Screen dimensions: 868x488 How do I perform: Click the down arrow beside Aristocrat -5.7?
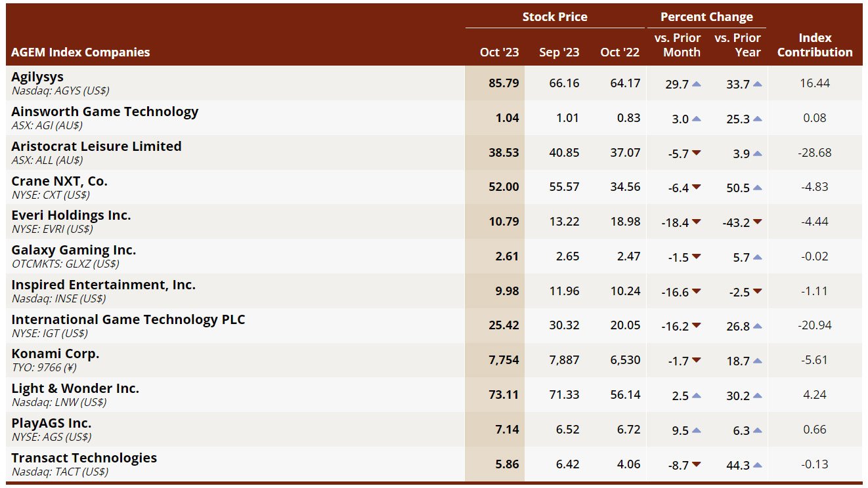pos(697,153)
